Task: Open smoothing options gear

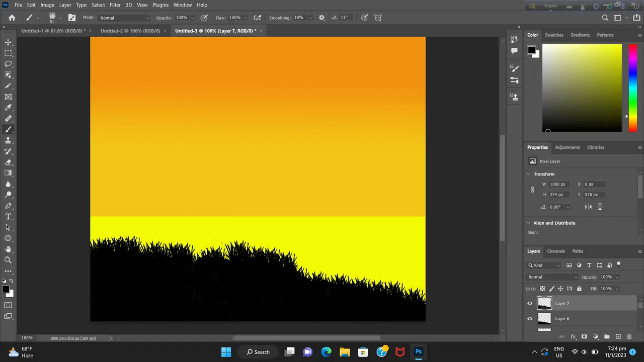Action: point(322,18)
